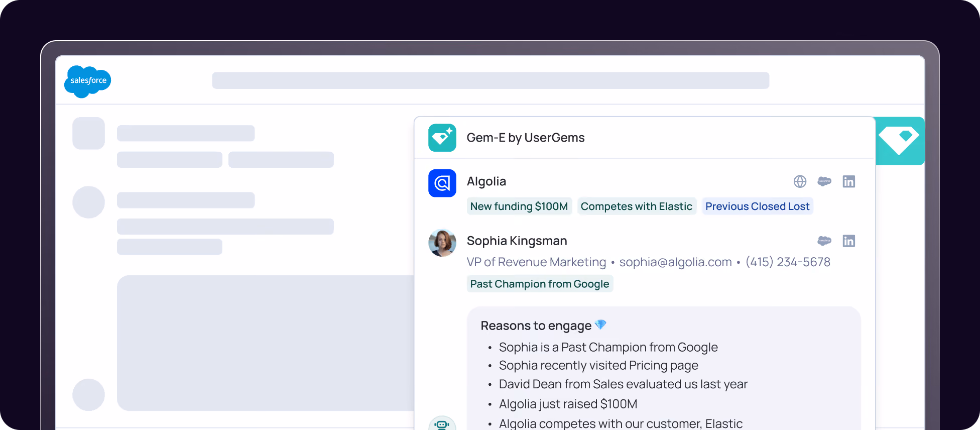980x430 pixels.
Task: Open Algolia LinkedIn page icon
Action: tap(849, 181)
